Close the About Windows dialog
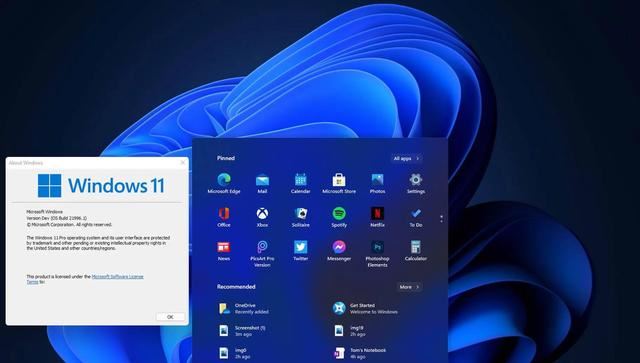 pyautogui.click(x=182, y=163)
